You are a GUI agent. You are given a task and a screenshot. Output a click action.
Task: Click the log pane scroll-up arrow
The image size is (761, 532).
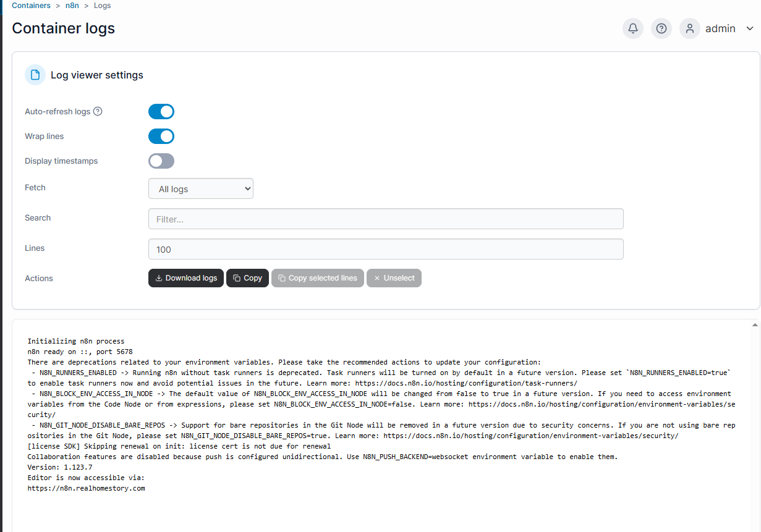(x=755, y=324)
